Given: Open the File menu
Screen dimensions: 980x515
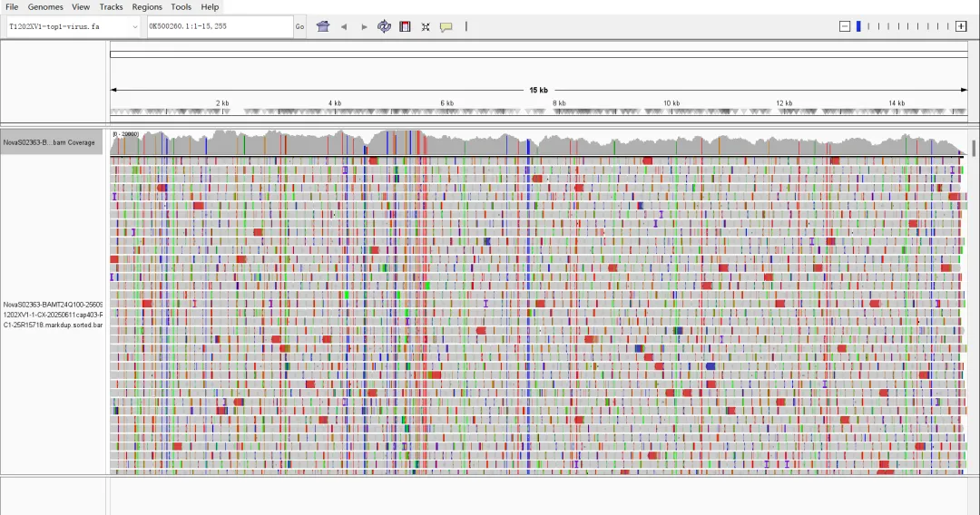Looking at the screenshot, I should pos(12,6).
